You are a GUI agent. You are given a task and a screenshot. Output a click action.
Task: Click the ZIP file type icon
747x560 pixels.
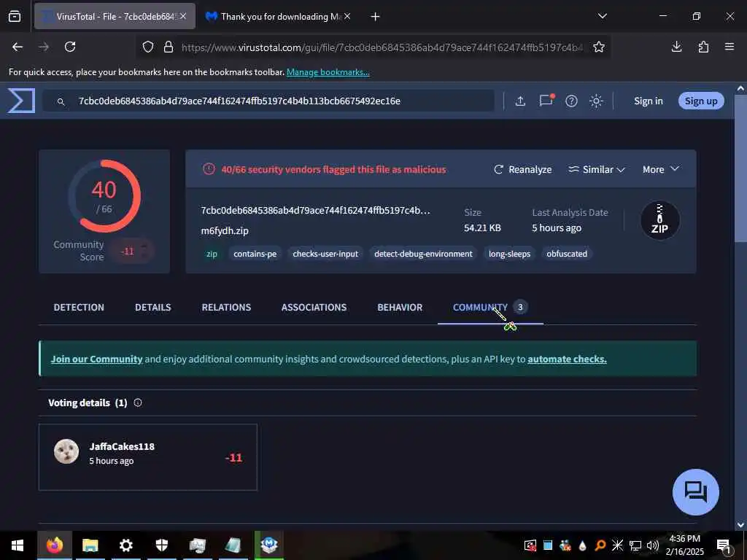pyautogui.click(x=659, y=220)
